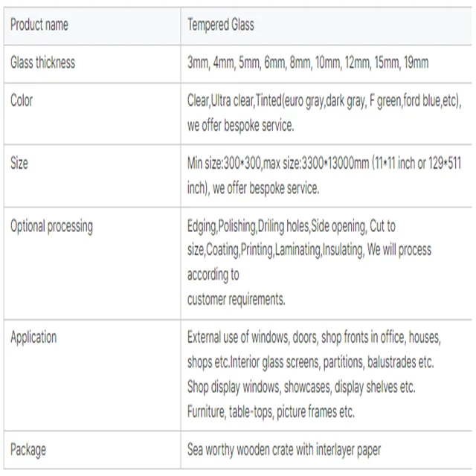
Task: Click the "size,Coating,Printing,Laminating" text line
Action: click(x=309, y=250)
